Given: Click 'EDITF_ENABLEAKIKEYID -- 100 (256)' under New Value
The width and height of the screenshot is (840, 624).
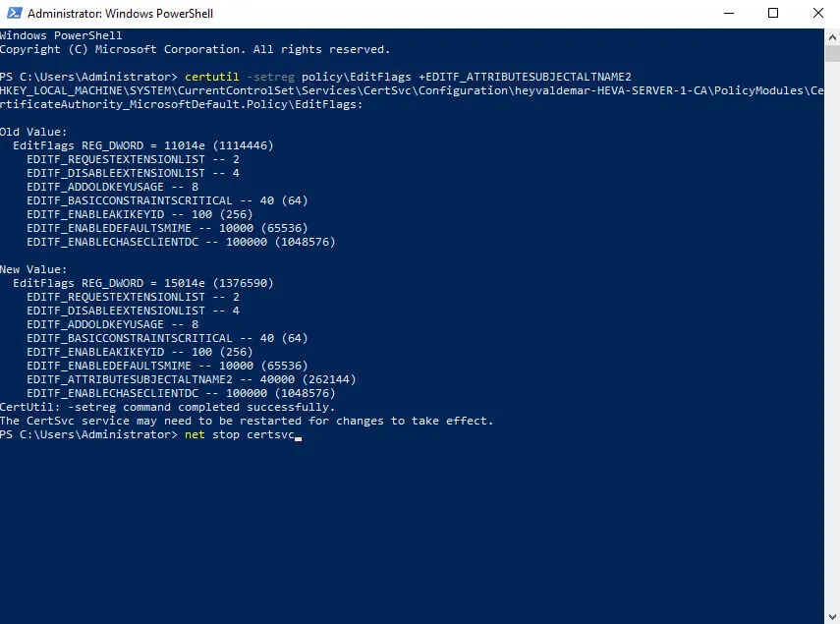Looking at the screenshot, I should [140, 352].
